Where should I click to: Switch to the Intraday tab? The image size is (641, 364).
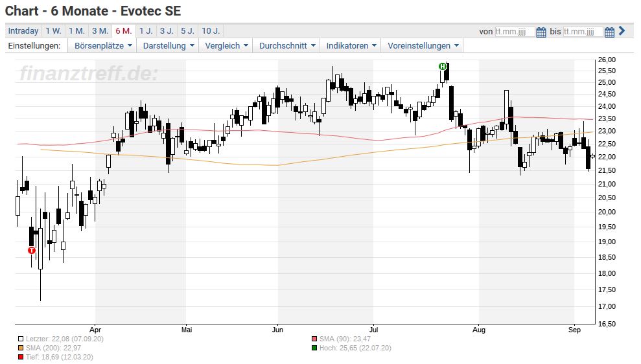pos(23,31)
